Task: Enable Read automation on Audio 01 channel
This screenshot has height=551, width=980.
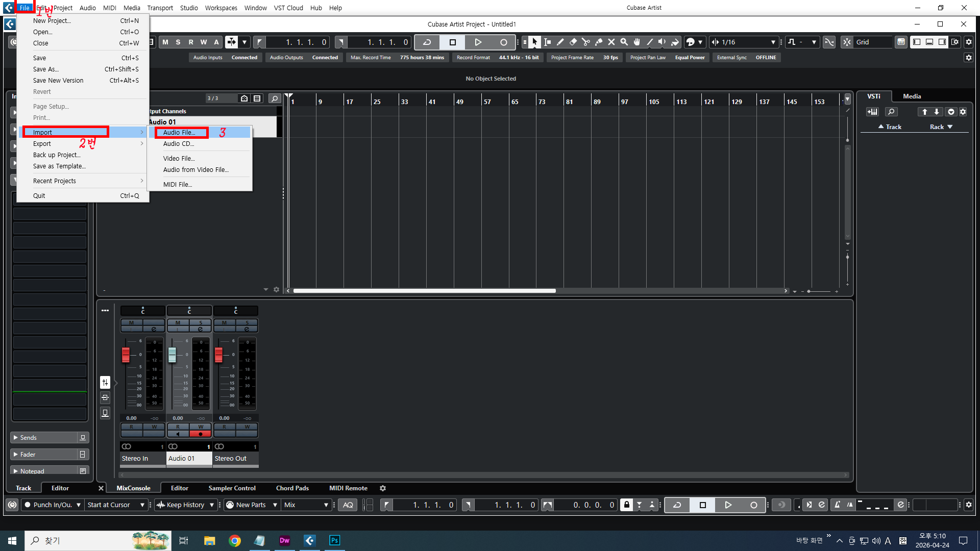Action: pos(178,427)
